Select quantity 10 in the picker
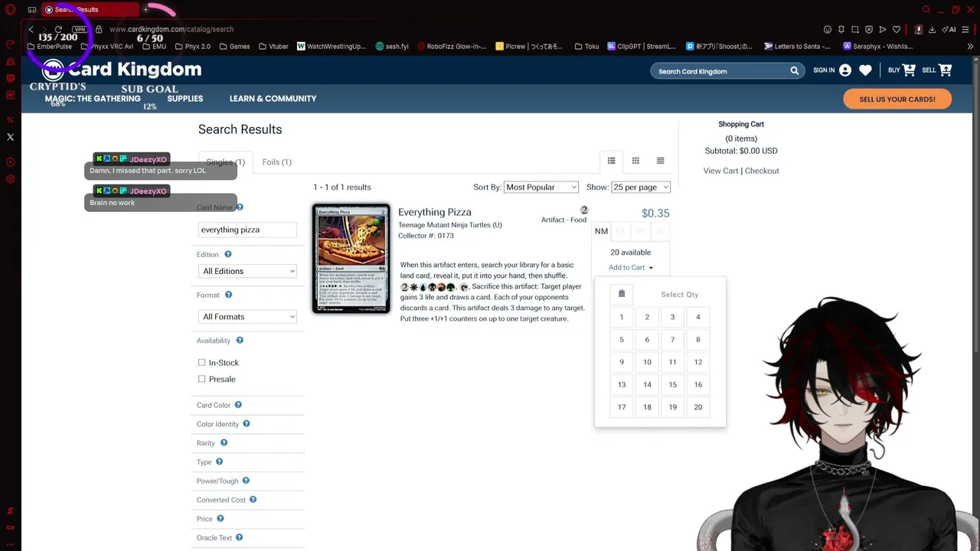 pyautogui.click(x=647, y=362)
